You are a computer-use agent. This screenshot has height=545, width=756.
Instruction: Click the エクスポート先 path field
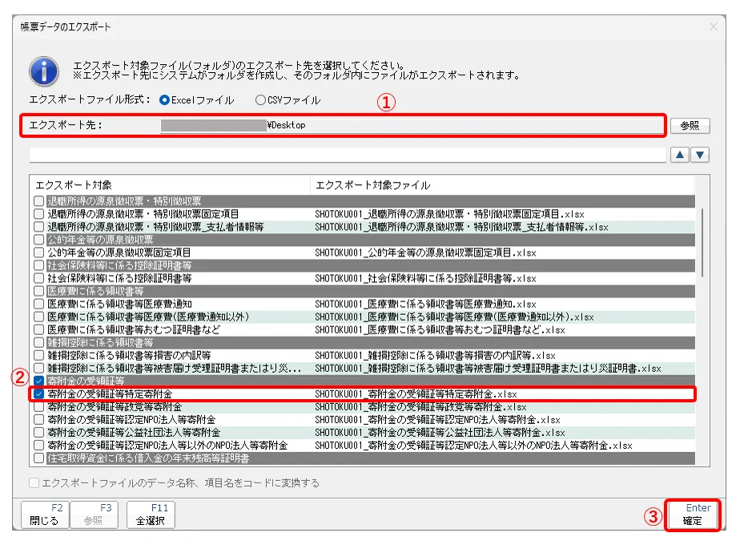(x=408, y=125)
